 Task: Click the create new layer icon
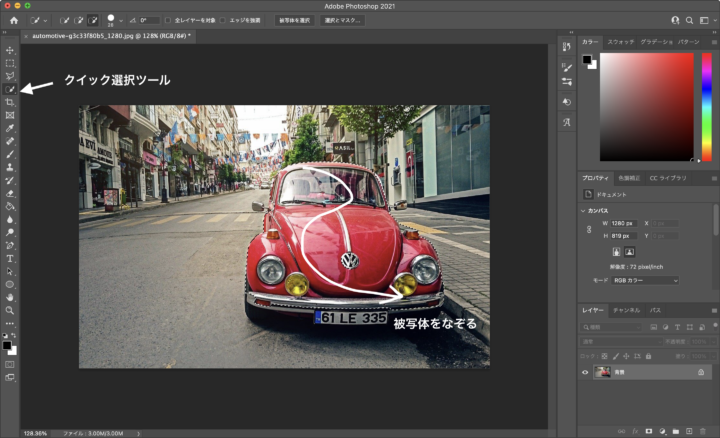(x=689, y=431)
